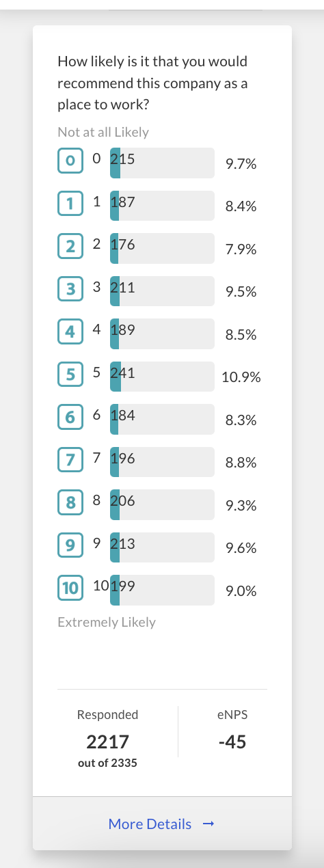The height and width of the screenshot is (868, 324).
Task: Click the bar showing 199 responses
Action: coord(162,588)
